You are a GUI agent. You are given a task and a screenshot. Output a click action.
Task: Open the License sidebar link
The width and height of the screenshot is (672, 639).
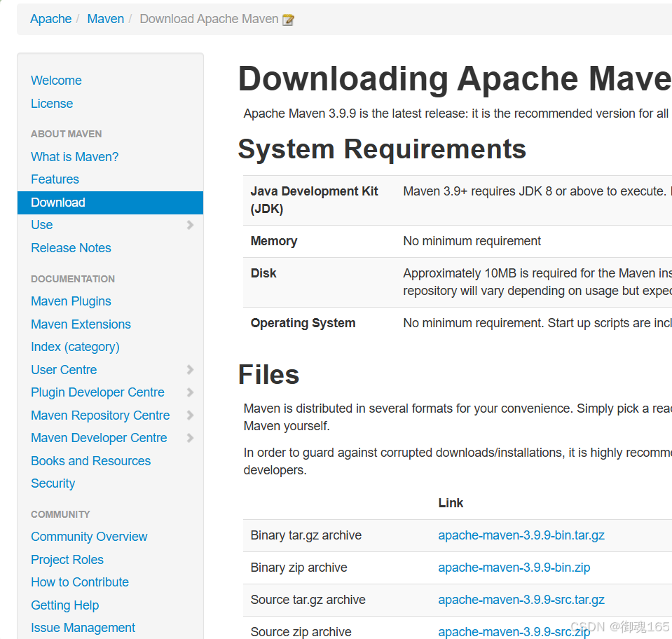click(x=52, y=104)
